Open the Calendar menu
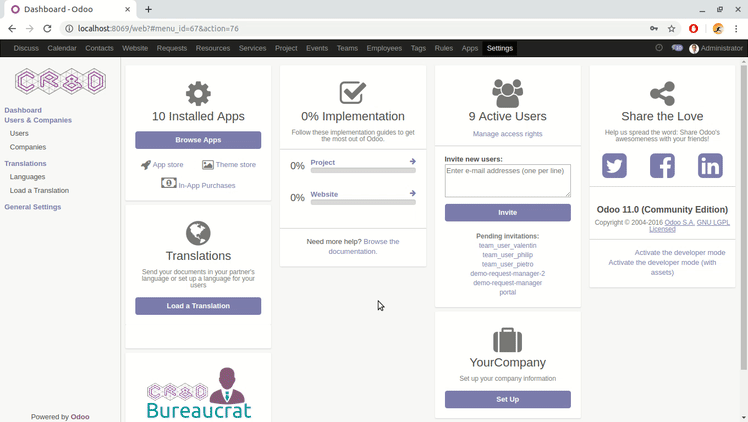Viewport: 748px width, 422px height. click(62, 48)
